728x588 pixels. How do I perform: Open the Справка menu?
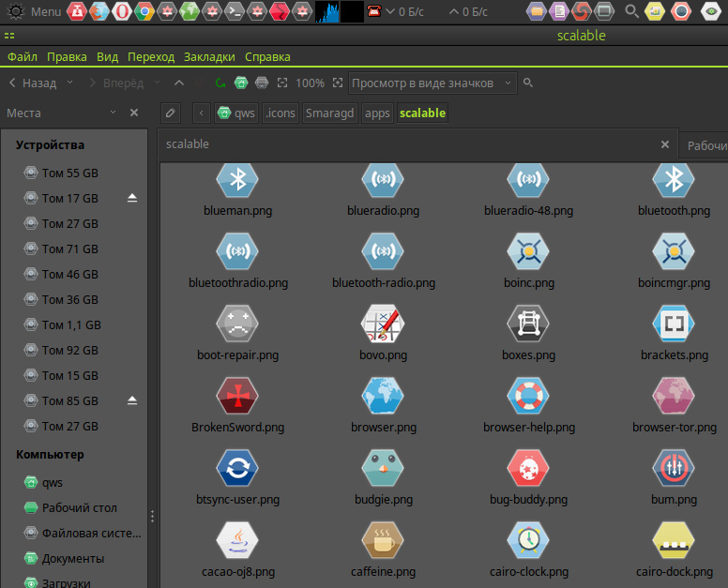[x=267, y=57]
